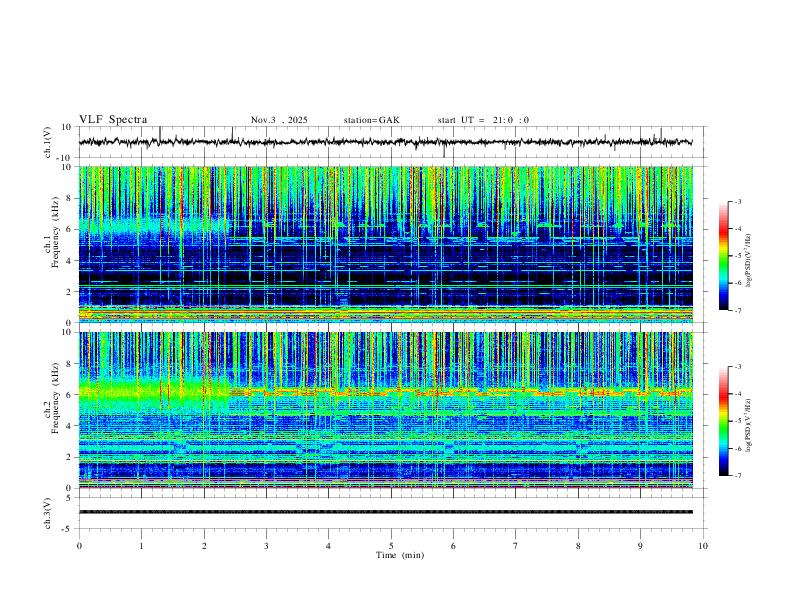Screen dimensions: 792x612
Task: Select the "start UT = 21:0 :0" text
Action: 483,120
